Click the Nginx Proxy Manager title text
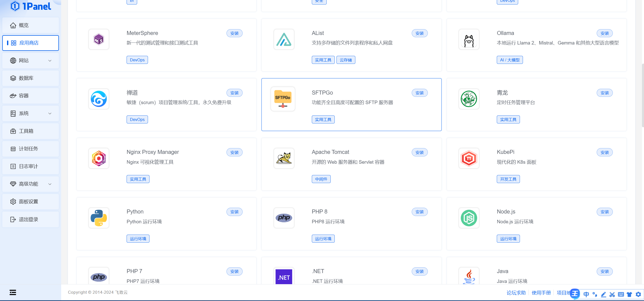Image resolution: width=644 pixels, height=301 pixels. [x=153, y=152]
